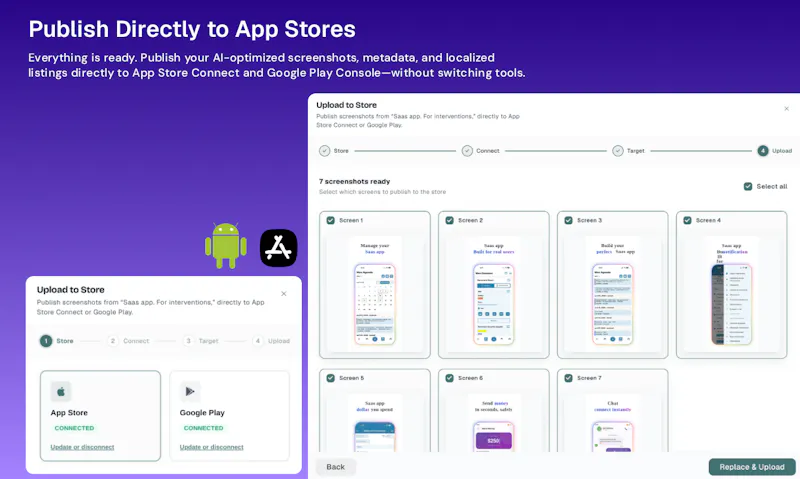Image resolution: width=800 pixels, height=479 pixels.
Task: Click the Connect step checkmark in large dialog
Action: tap(467, 151)
